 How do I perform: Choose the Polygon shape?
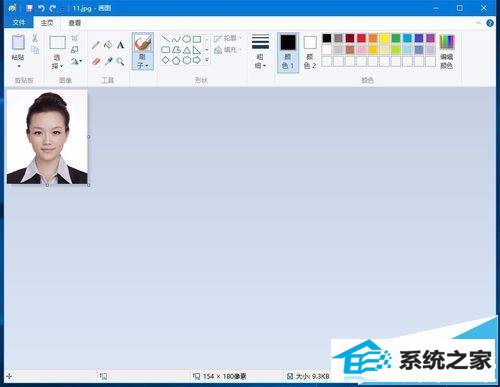[x=176, y=50]
